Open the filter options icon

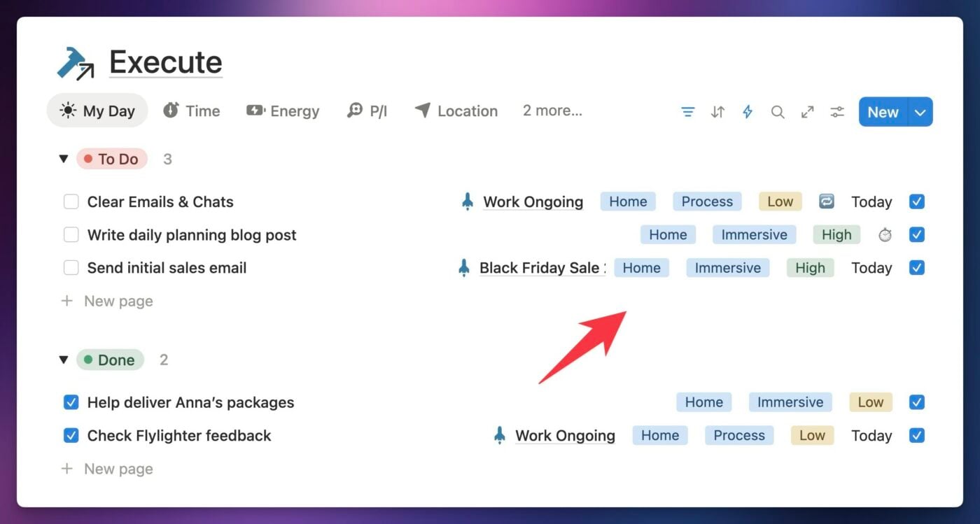[x=687, y=111]
